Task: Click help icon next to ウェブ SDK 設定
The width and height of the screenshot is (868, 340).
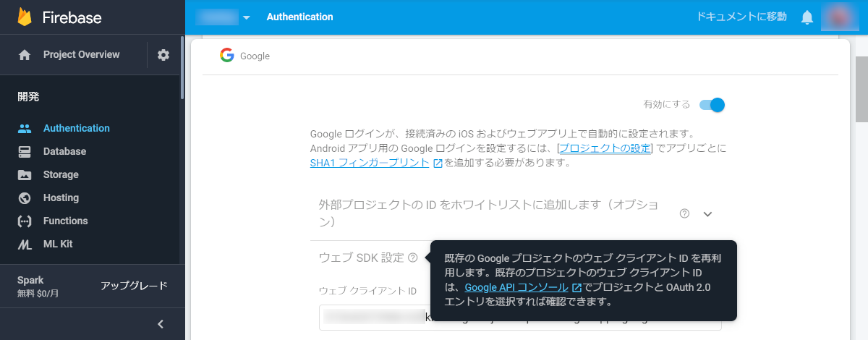Action: point(412,257)
